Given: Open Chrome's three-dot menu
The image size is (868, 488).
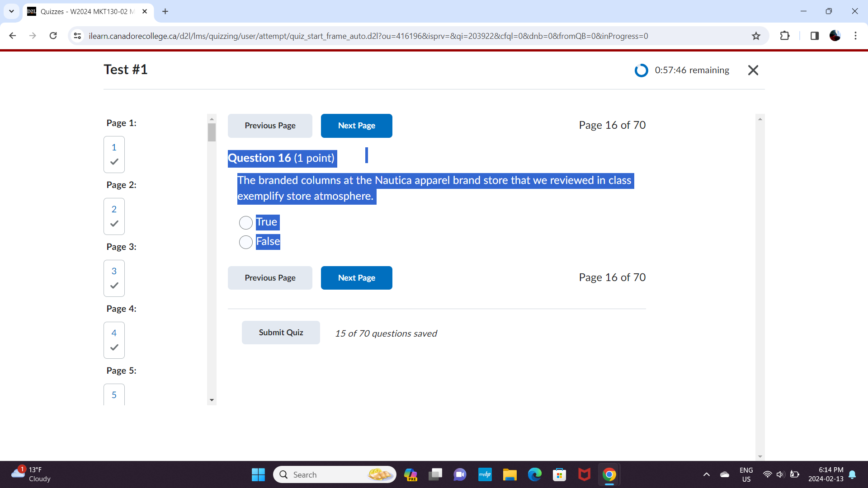Looking at the screenshot, I should point(856,36).
